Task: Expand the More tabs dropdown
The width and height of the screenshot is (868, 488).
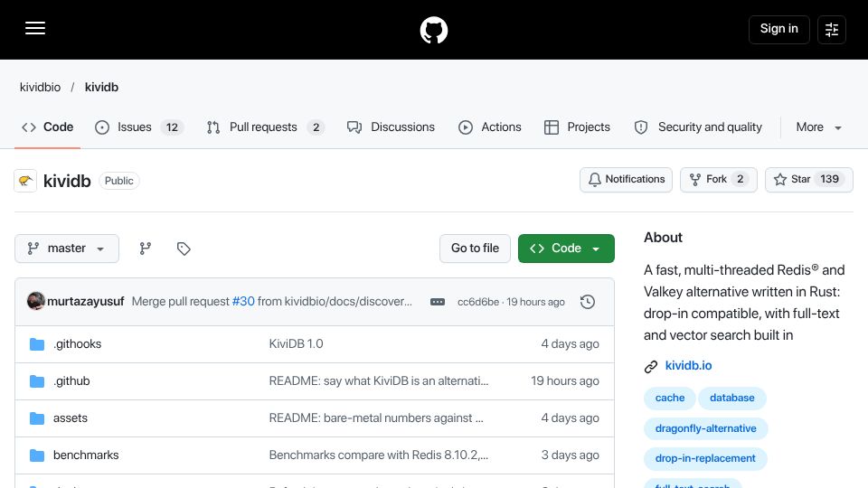Action: click(819, 127)
